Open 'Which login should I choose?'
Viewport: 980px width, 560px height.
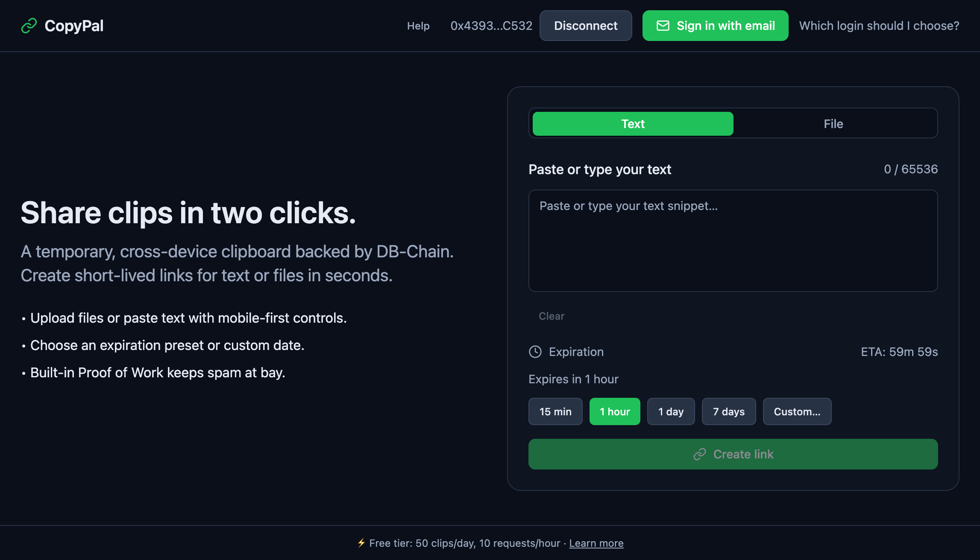point(879,26)
